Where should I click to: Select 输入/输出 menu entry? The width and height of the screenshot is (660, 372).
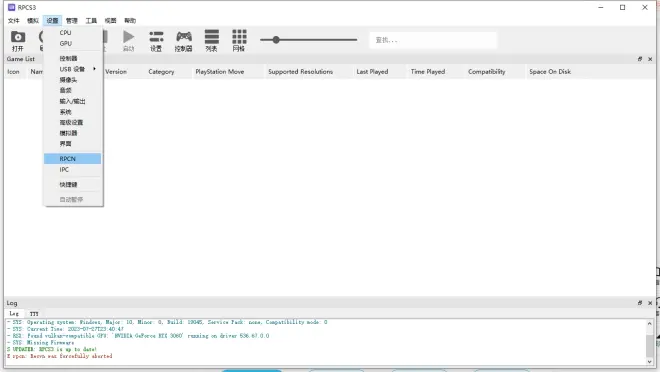[73, 101]
